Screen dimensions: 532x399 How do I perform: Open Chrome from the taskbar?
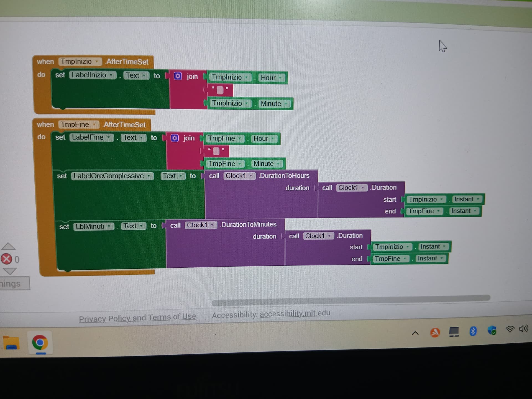pos(40,343)
